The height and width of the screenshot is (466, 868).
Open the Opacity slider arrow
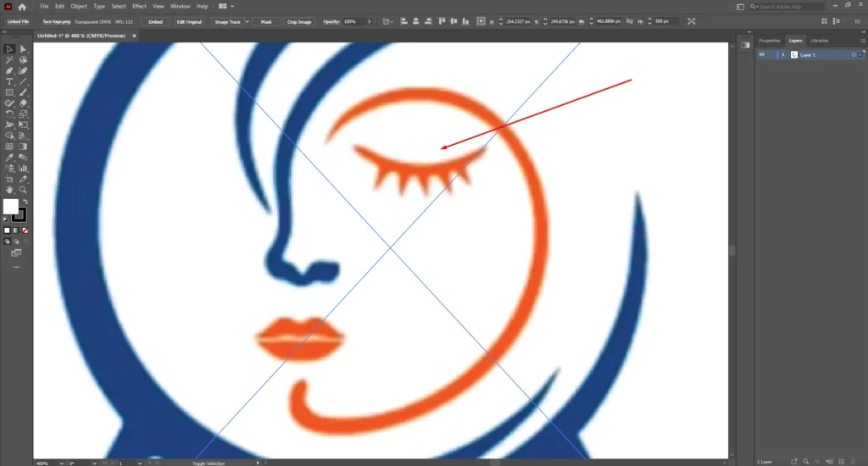coord(370,21)
